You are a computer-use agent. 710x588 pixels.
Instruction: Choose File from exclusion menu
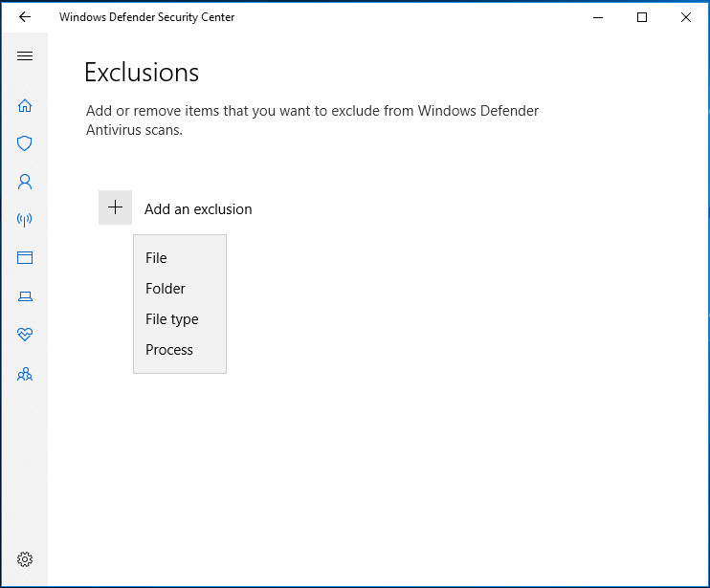click(x=180, y=258)
